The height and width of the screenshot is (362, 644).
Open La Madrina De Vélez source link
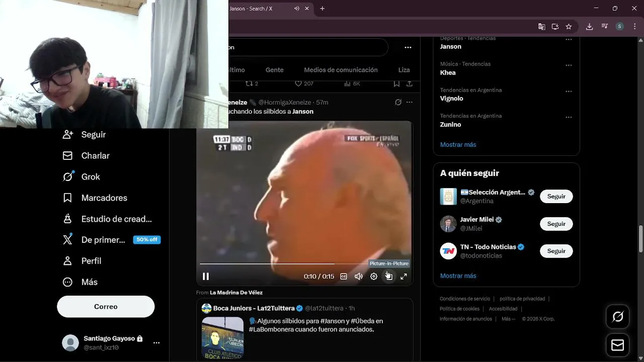click(x=236, y=293)
